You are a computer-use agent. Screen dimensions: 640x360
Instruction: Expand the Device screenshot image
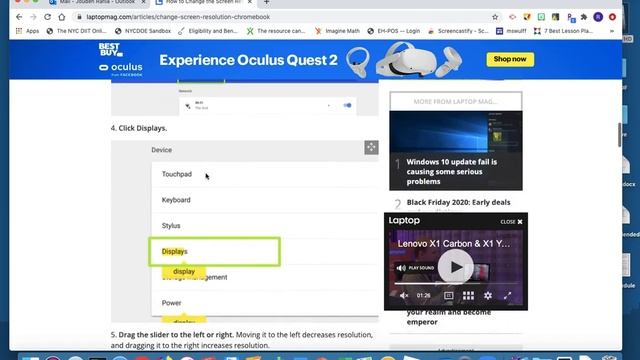coord(371,147)
